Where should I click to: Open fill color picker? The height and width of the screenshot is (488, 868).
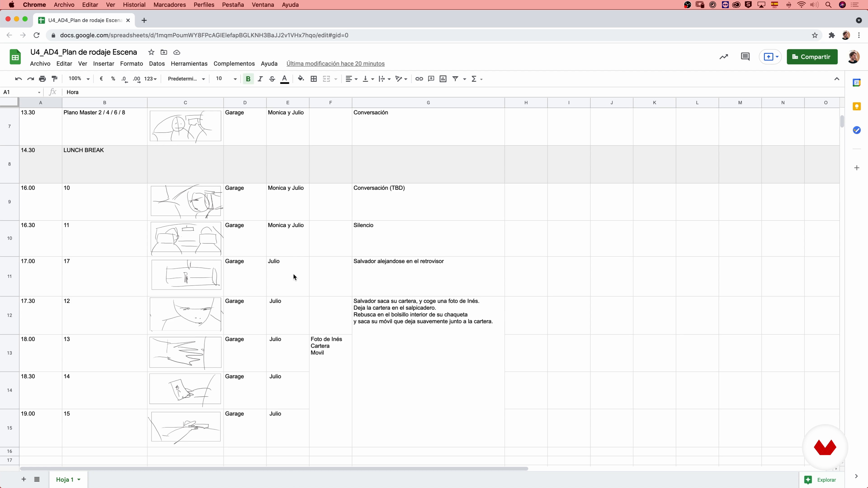pyautogui.click(x=301, y=79)
